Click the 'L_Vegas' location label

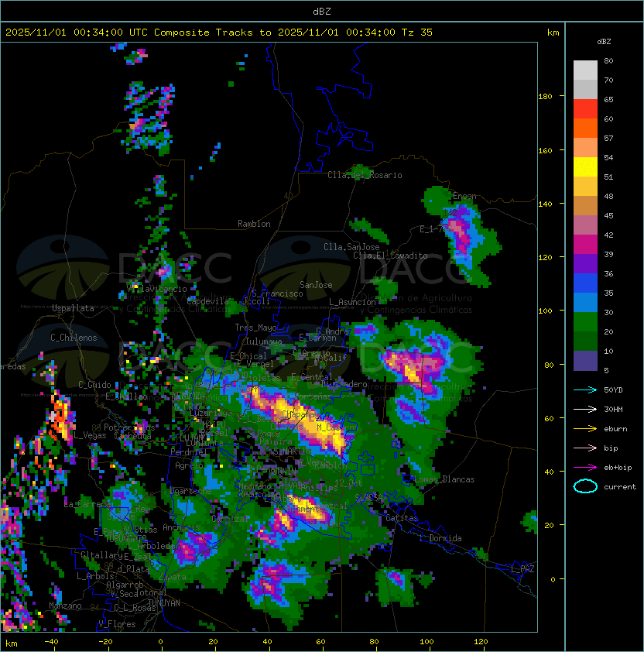(x=90, y=435)
